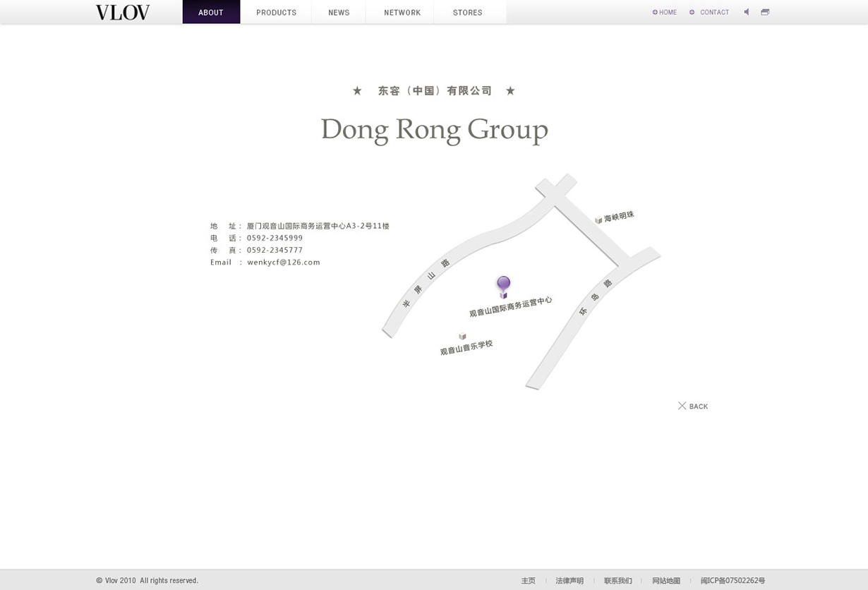Open the STORES page
This screenshot has height=590, width=868.
click(468, 13)
